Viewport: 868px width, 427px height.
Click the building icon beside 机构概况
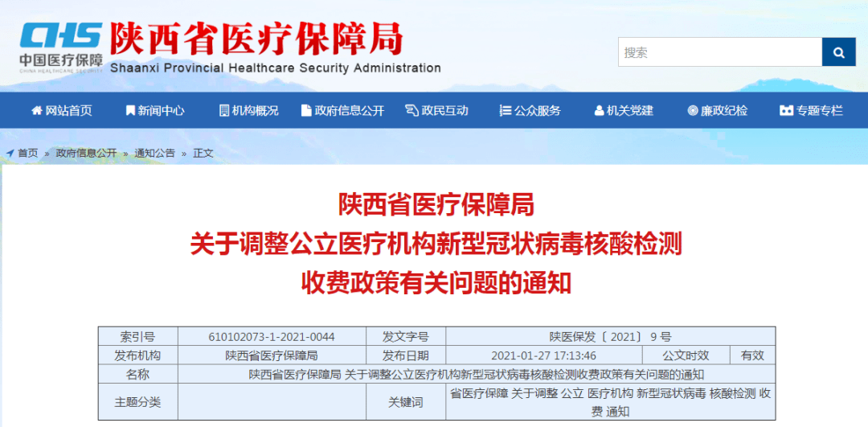(224, 111)
